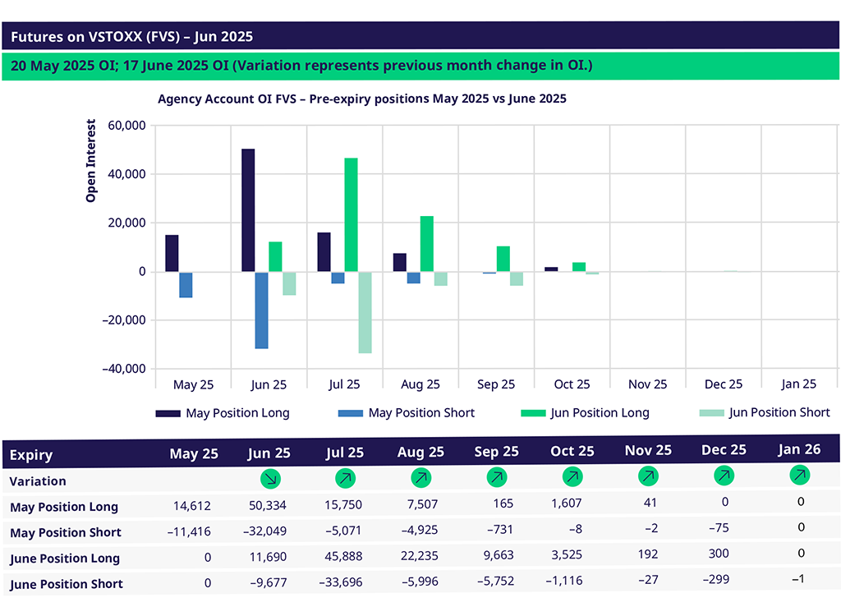Click the tall green Jul 25 long bar
841x616 pixels.
click(x=351, y=214)
